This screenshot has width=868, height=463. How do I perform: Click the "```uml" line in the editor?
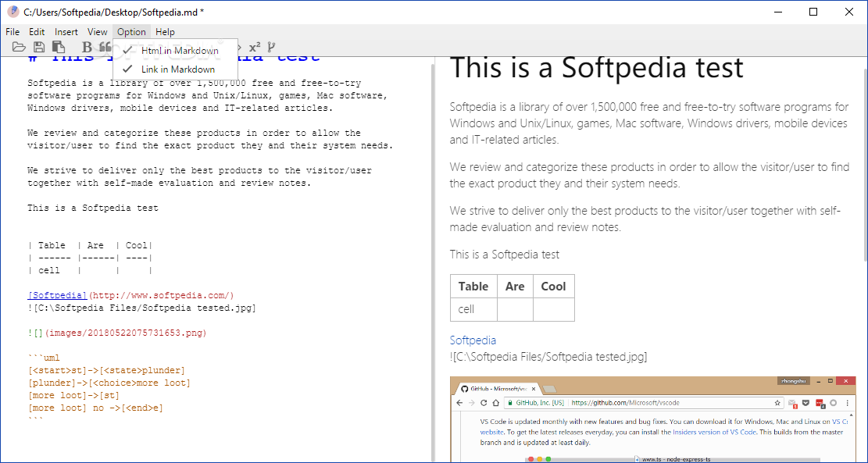(44, 358)
